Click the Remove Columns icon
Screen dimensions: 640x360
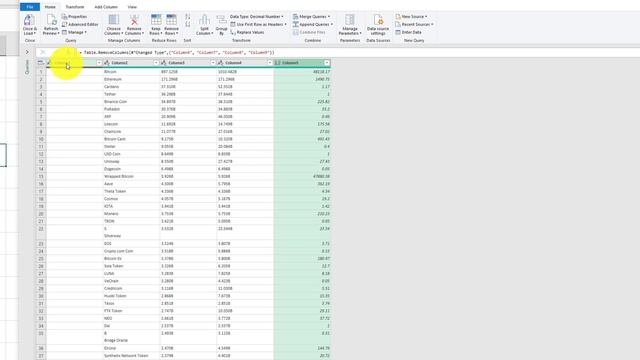pos(134,20)
